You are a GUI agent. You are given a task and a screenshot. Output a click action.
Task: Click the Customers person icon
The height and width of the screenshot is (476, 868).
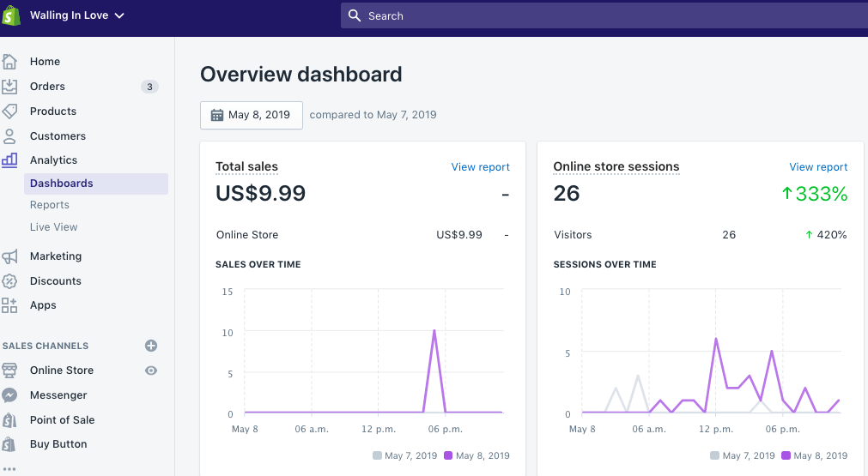pos(9,136)
